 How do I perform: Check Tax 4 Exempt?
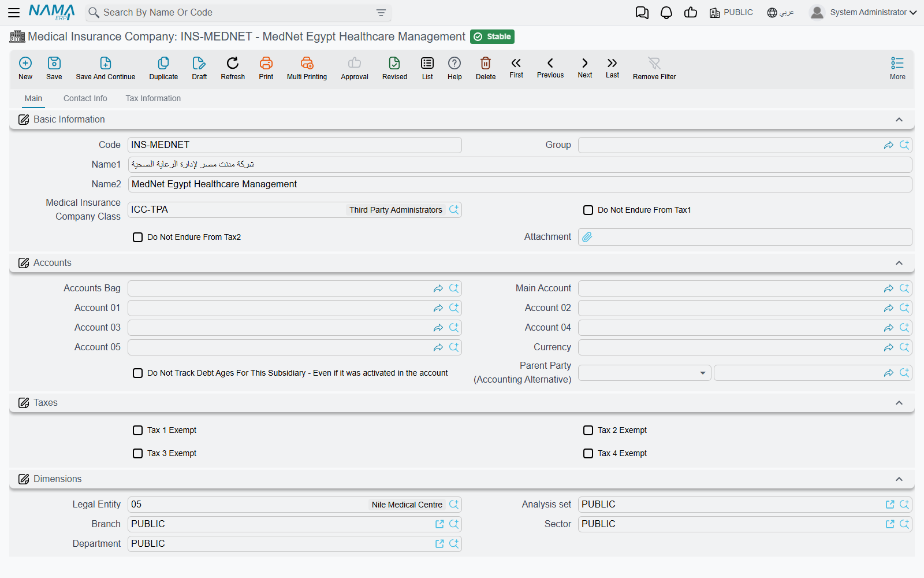pos(588,454)
